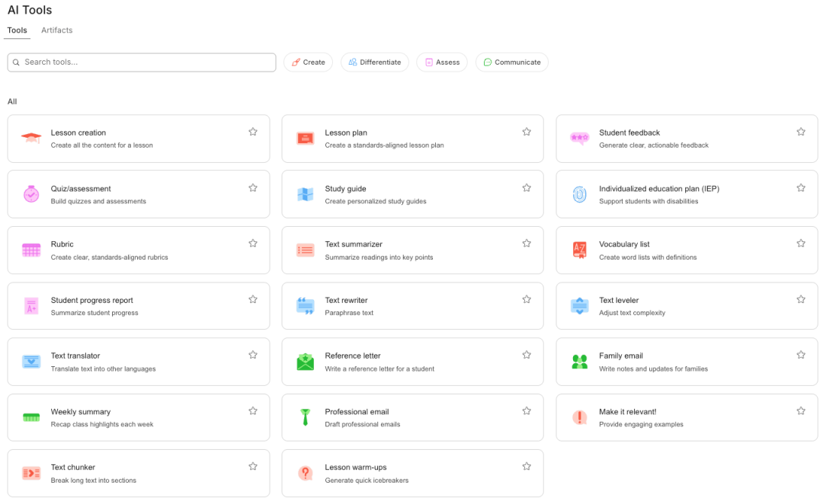Click the Text translator icon
Image resolution: width=823 pixels, height=504 pixels.
click(x=31, y=362)
